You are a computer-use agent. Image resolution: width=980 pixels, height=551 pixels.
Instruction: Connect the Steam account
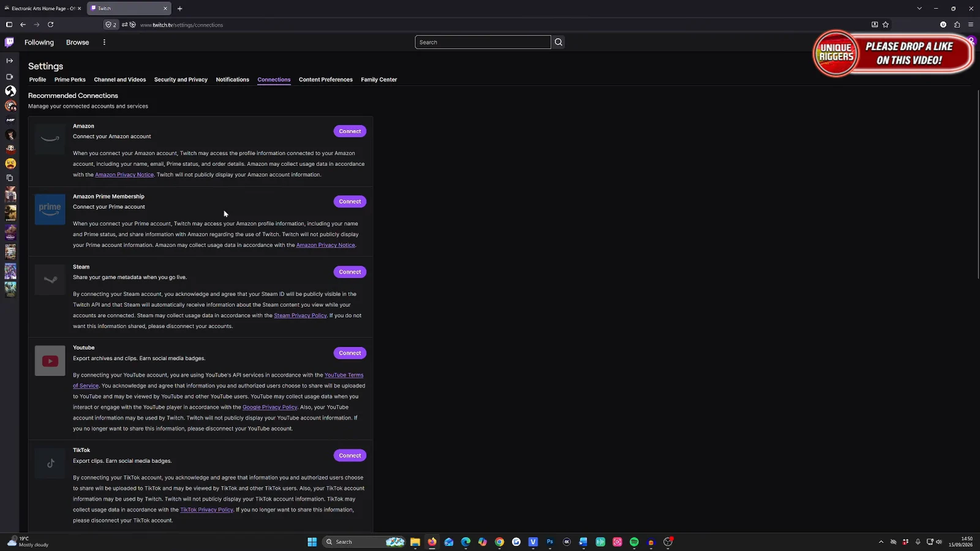(x=350, y=272)
